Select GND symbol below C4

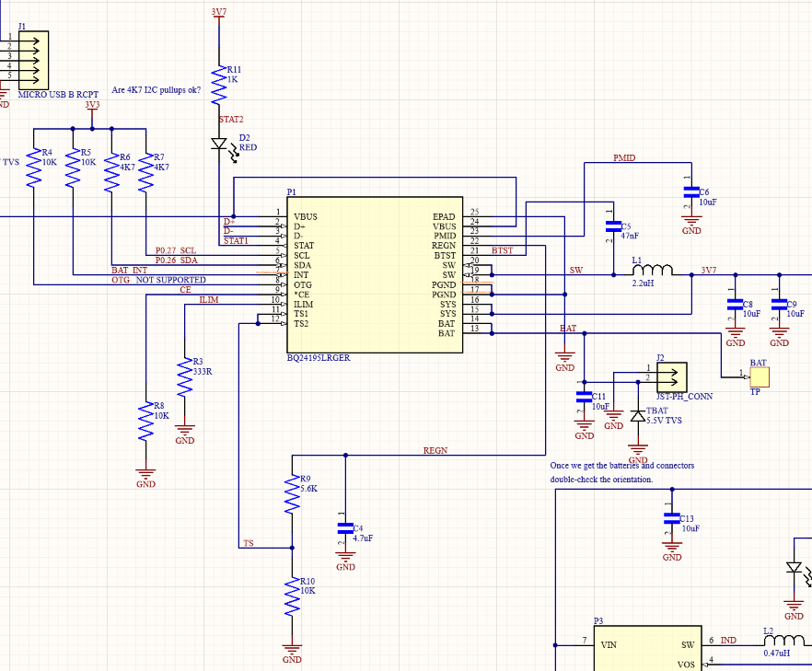click(345, 560)
